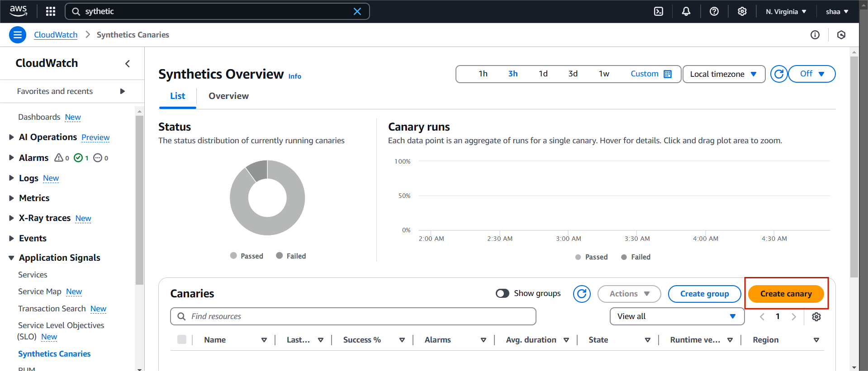Toggle the Failed legend under Status donut
The height and width of the screenshot is (371, 868).
[291, 256]
